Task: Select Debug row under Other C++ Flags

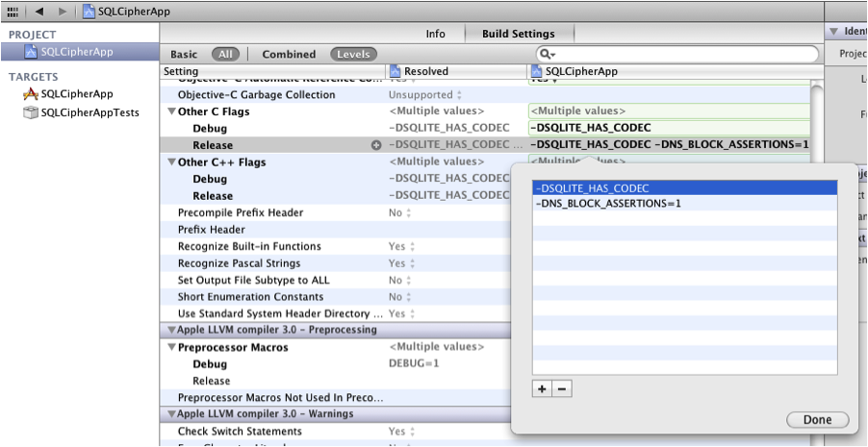Action: (210, 179)
